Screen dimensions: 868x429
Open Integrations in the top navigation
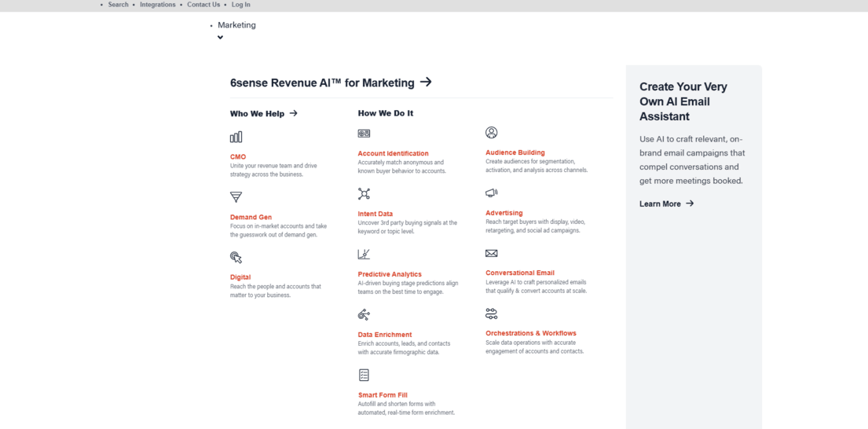[x=158, y=5]
